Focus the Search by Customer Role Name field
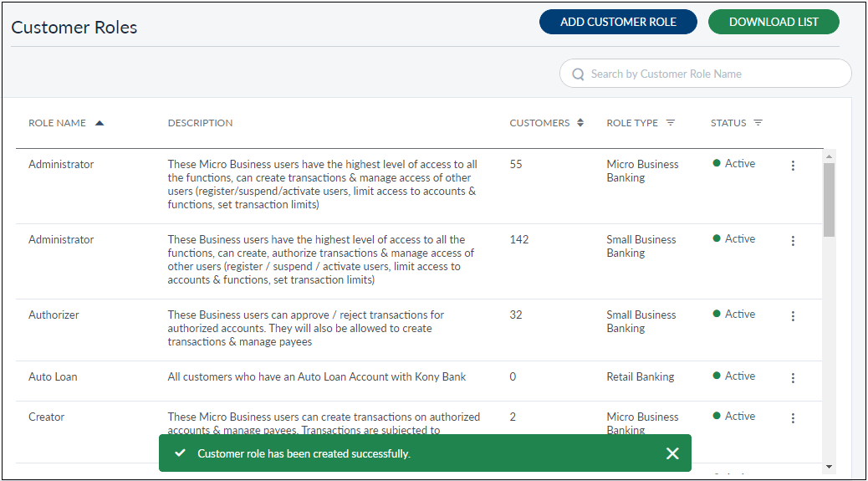868x481 pixels. [715, 74]
